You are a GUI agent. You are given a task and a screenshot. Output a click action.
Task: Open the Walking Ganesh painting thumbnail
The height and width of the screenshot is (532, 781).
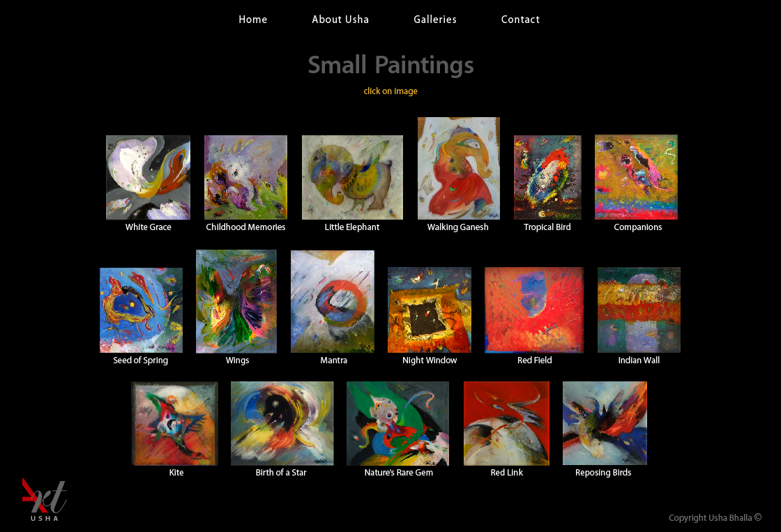point(458,168)
